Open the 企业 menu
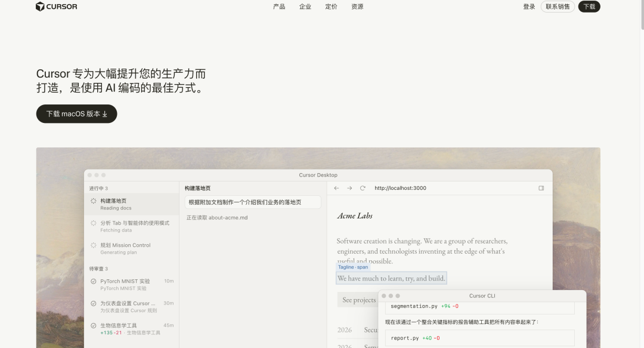This screenshot has width=644, height=348. point(305,7)
